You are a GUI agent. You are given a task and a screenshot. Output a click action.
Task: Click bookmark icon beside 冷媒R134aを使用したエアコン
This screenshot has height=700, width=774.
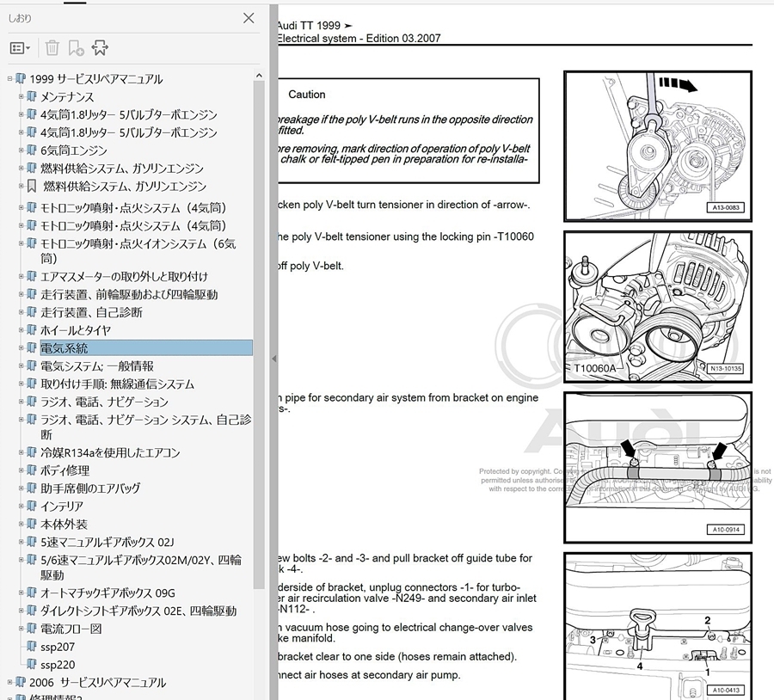[32, 452]
